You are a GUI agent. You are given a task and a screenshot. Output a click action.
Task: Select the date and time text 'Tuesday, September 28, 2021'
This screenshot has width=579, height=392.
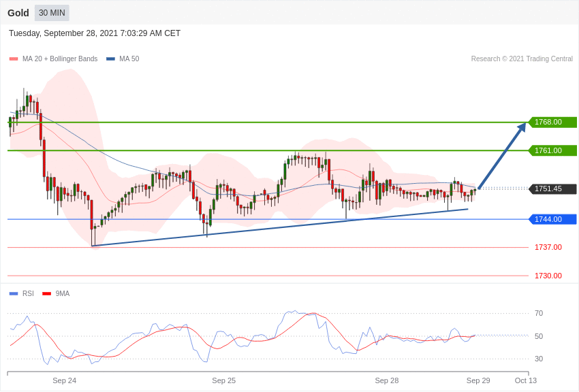click(x=63, y=33)
